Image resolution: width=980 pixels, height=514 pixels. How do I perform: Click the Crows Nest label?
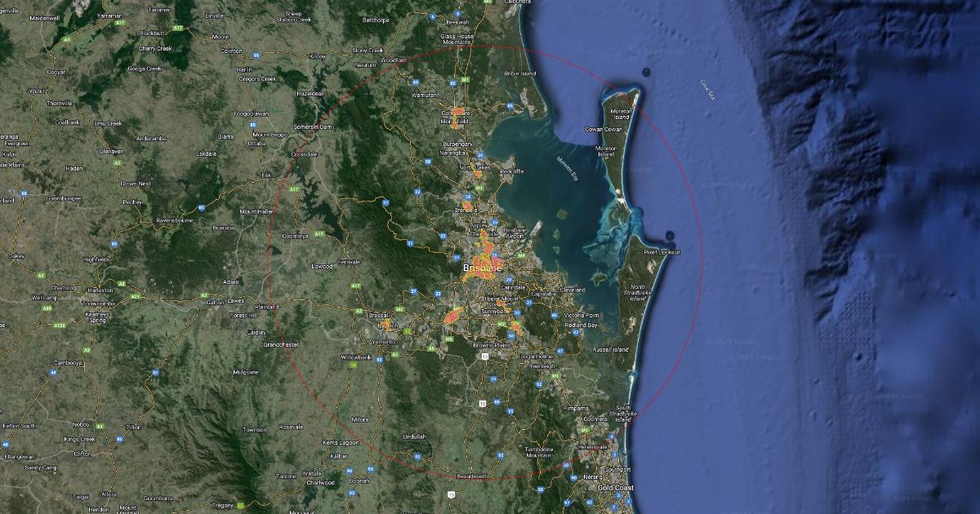click(134, 184)
